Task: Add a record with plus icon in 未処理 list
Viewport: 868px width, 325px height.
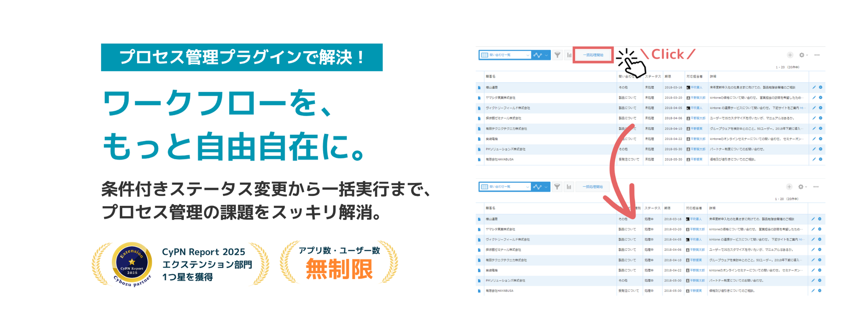Action: click(790, 55)
